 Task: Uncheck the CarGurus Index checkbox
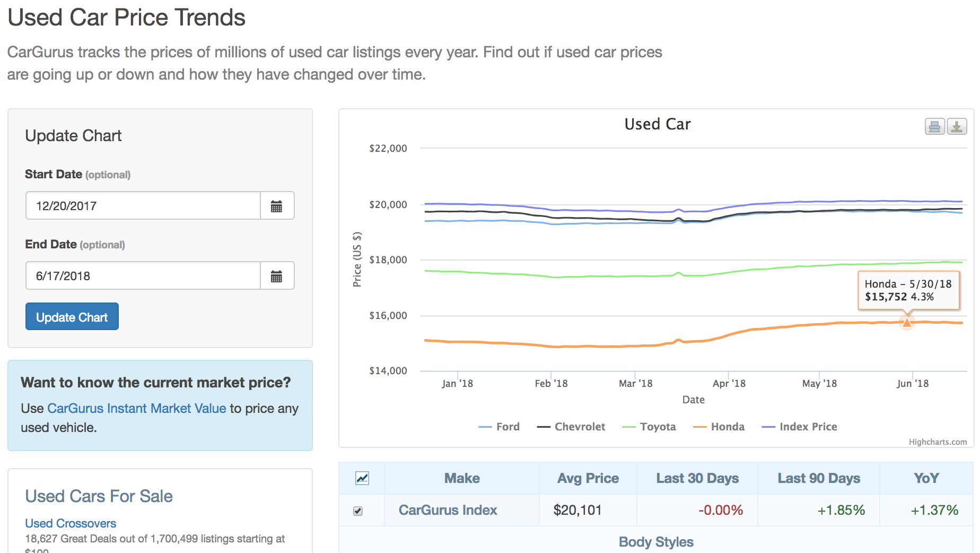pos(358,511)
